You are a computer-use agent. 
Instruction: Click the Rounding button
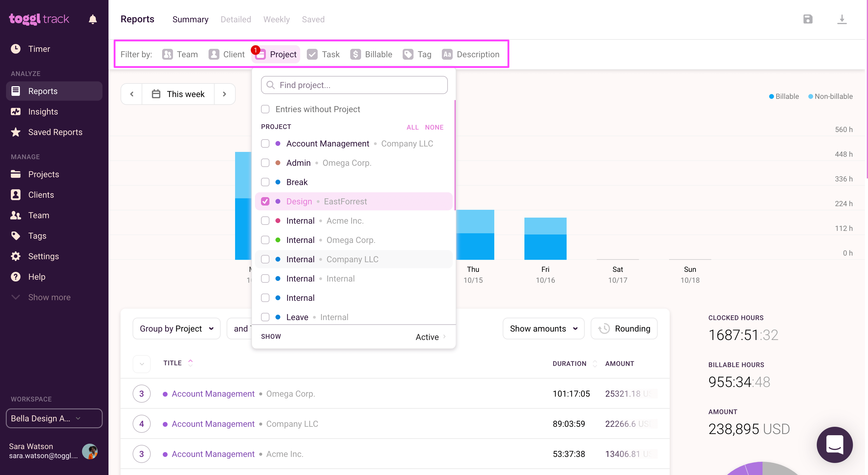(624, 329)
